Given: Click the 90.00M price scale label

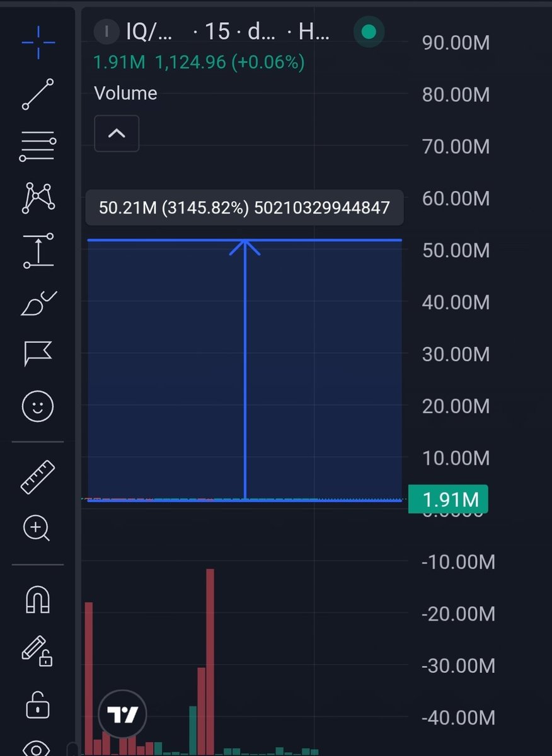Looking at the screenshot, I should click(456, 43).
